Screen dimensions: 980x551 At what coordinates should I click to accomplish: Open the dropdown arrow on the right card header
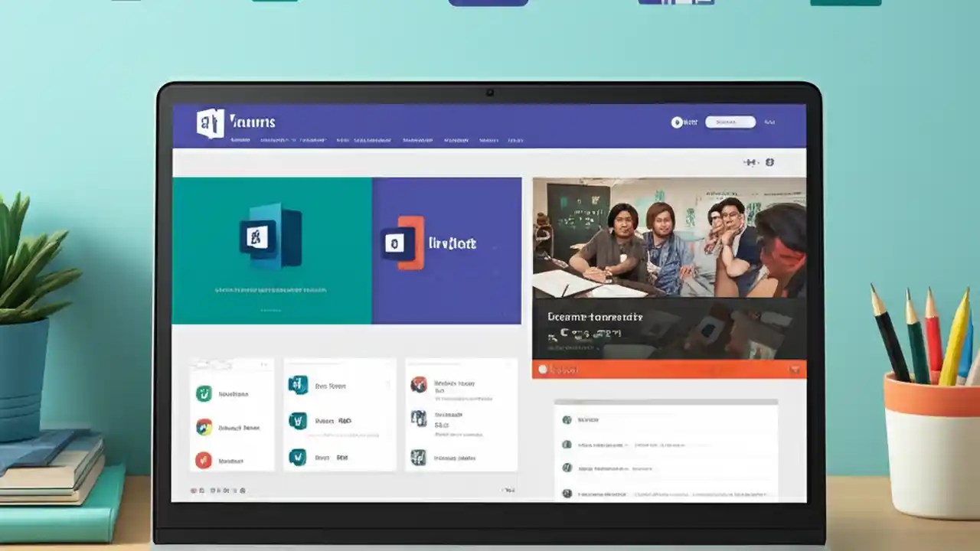click(507, 364)
